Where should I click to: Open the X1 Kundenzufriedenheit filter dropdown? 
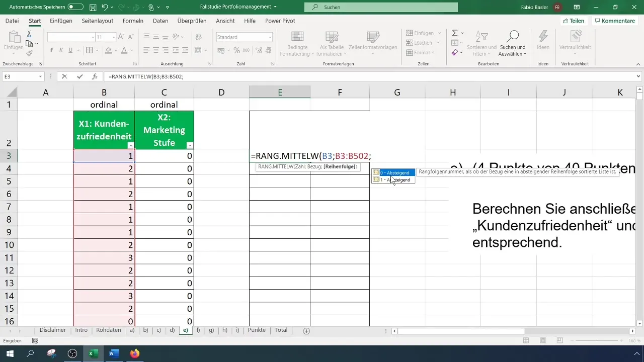point(131,145)
